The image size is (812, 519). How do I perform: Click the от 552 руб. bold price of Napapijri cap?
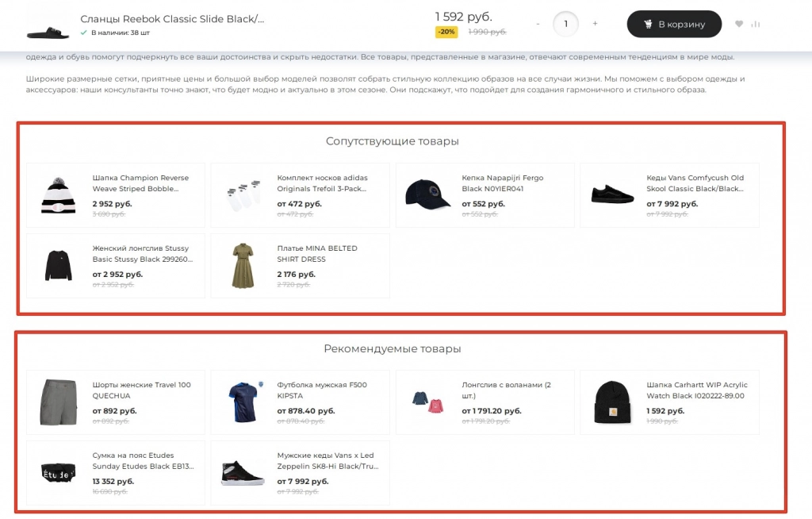(483, 204)
